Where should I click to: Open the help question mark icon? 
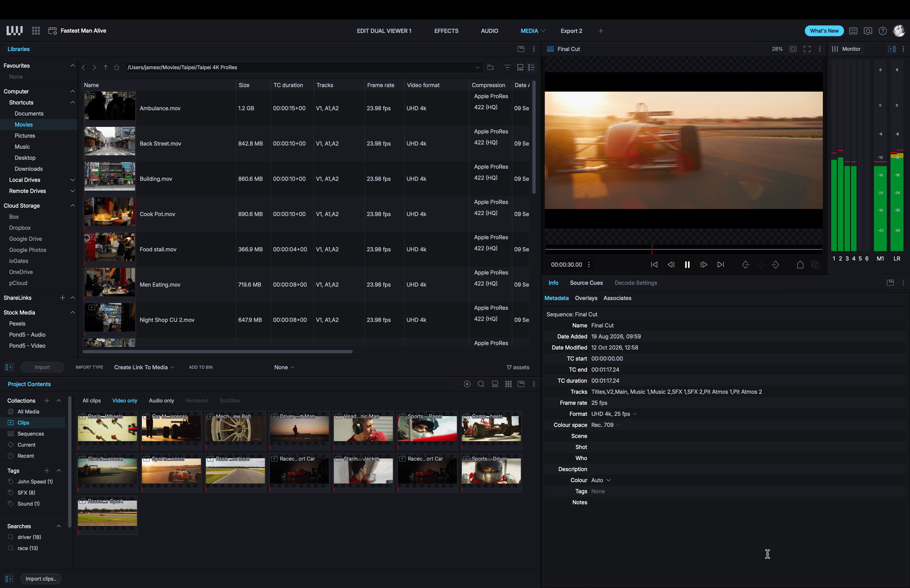(883, 31)
